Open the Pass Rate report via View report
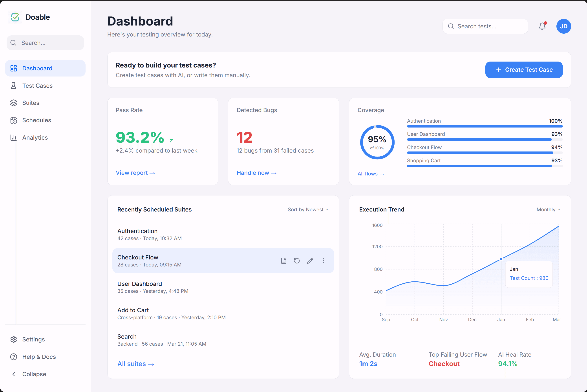This screenshot has height=392, width=587. point(135,173)
